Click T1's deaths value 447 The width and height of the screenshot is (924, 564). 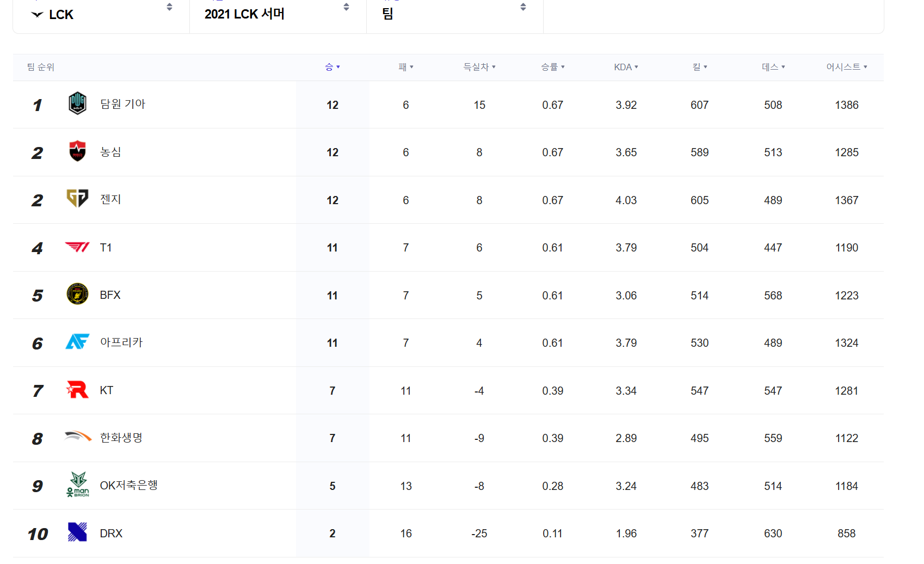pos(773,248)
